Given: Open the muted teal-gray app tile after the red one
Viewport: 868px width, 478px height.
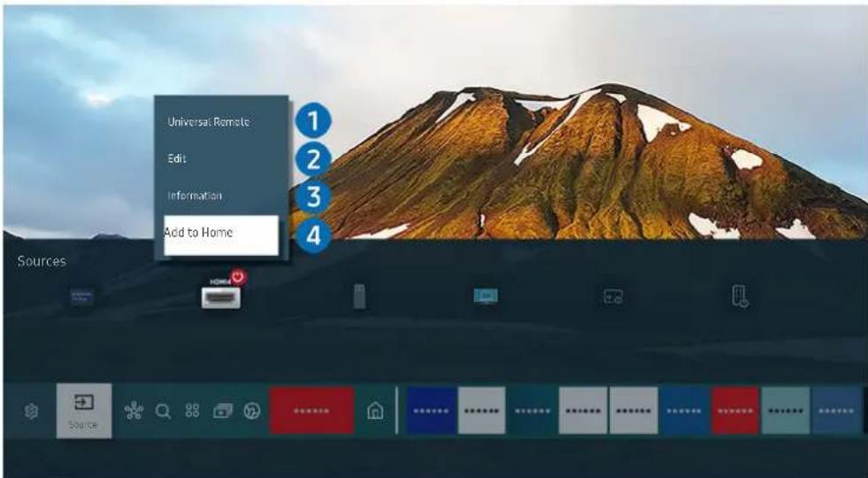Looking at the screenshot, I should tap(786, 411).
